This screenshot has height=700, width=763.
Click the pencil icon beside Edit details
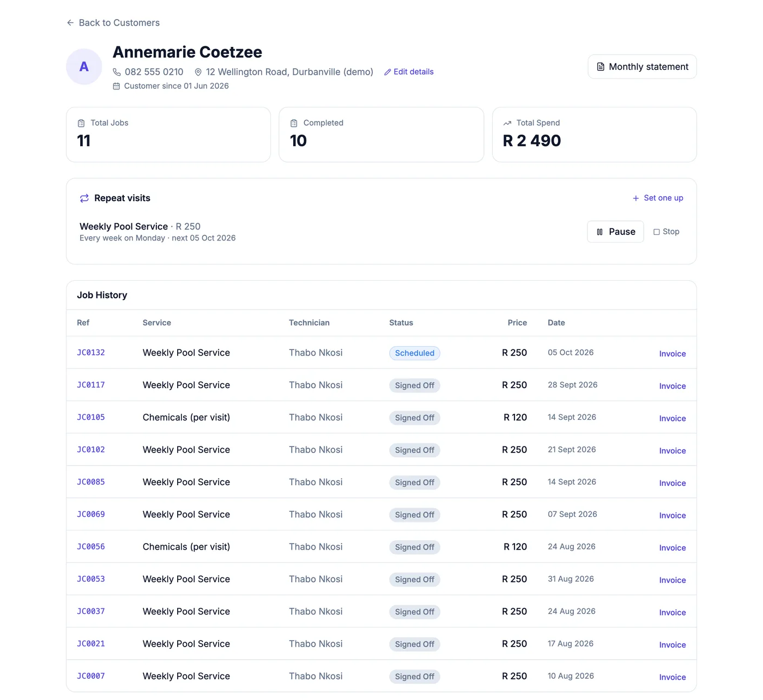tap(387, 72)
